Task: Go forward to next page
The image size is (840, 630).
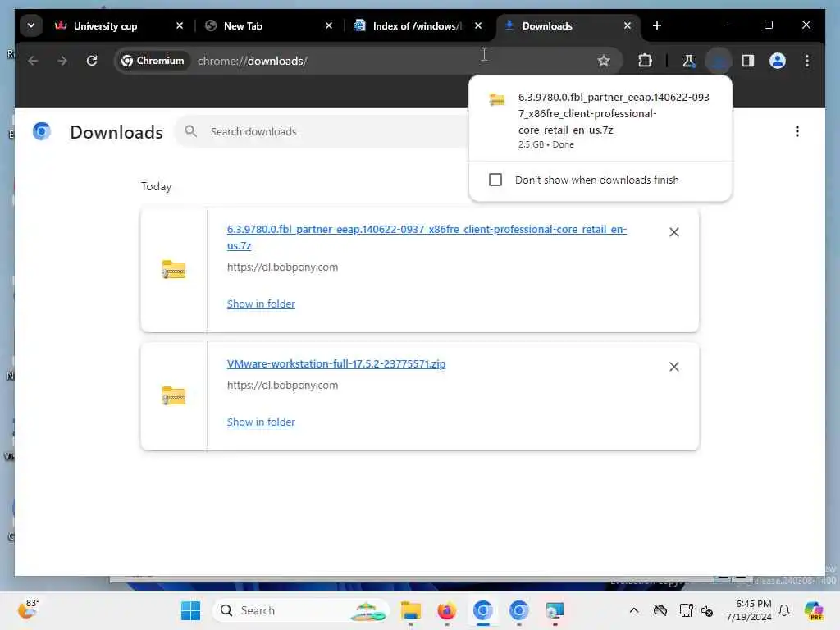Action: coord(62,61)
